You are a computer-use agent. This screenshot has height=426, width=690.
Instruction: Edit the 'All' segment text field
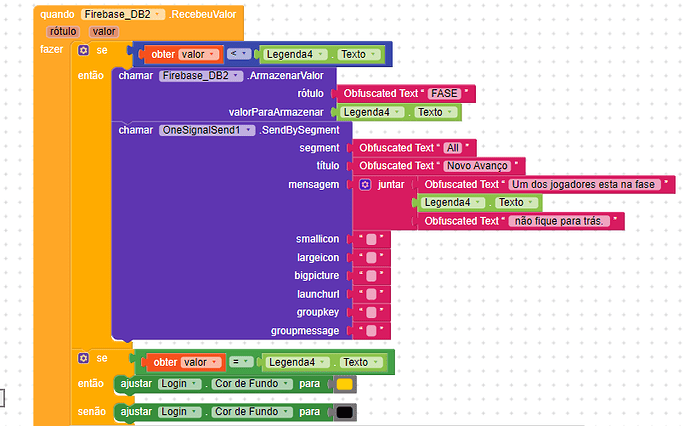click(453, 148)
